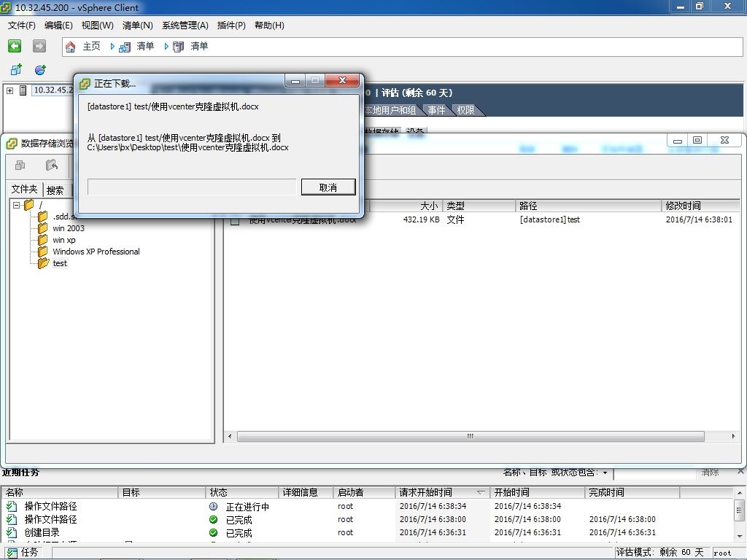Open the 帮助(H) menu

[269, 26]
